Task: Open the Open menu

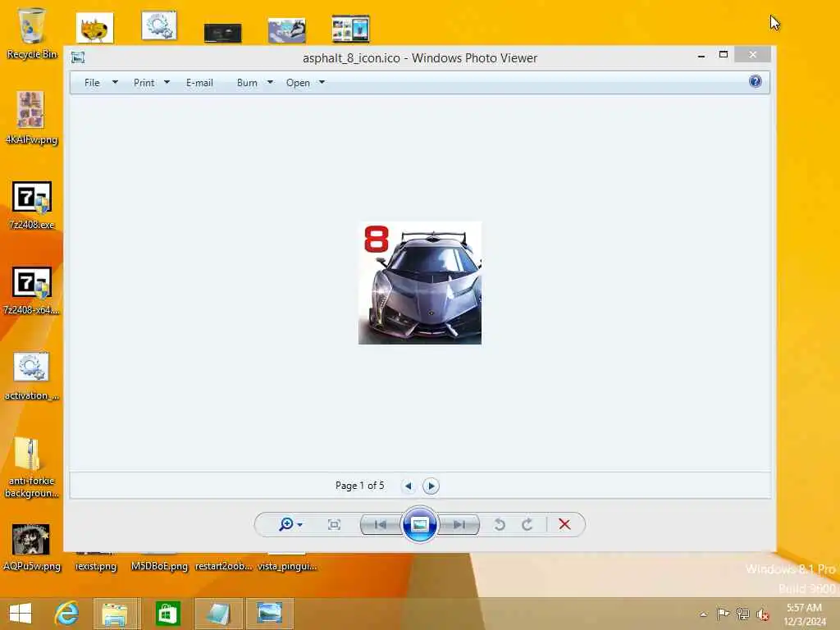Action: click(298, 83)
